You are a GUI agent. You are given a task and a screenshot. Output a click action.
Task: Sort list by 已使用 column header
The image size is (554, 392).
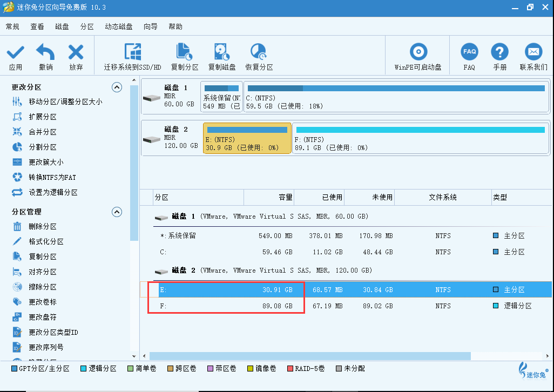(319, 198)
